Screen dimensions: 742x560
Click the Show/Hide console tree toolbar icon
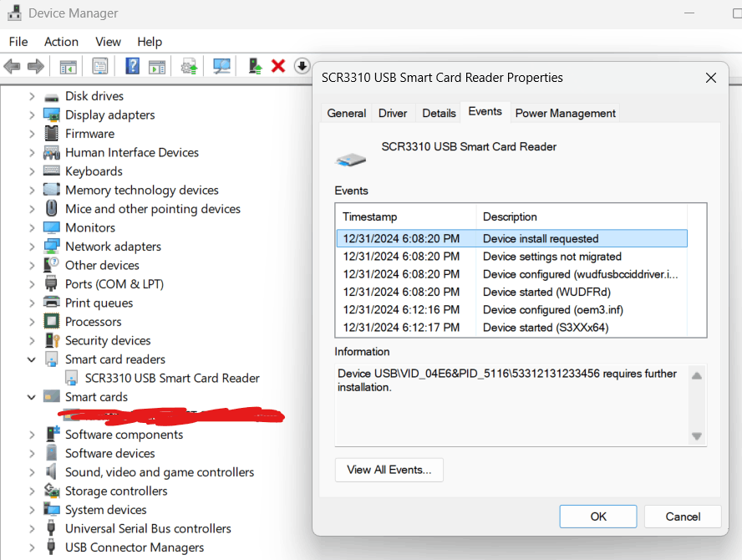click(69, 66)
